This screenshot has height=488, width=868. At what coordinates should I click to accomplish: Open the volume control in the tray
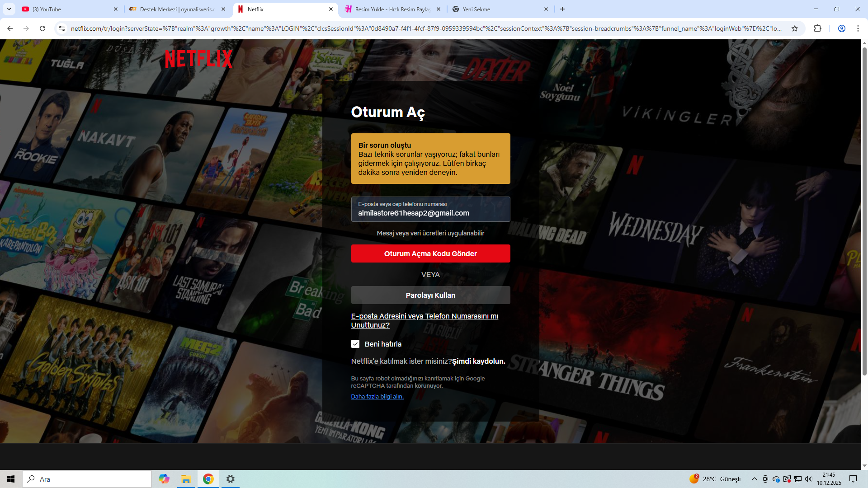808,479
